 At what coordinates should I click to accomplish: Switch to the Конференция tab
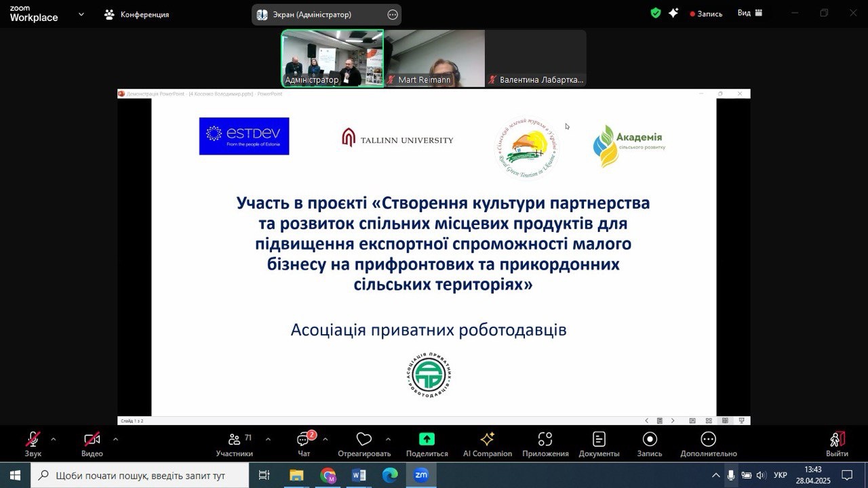[137, 14]
